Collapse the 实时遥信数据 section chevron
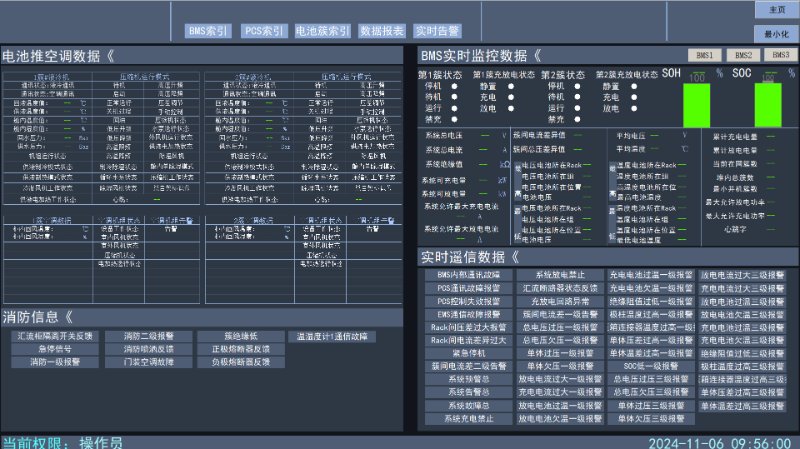The width and height of the screenshot is (800, 449). [515, 257]
